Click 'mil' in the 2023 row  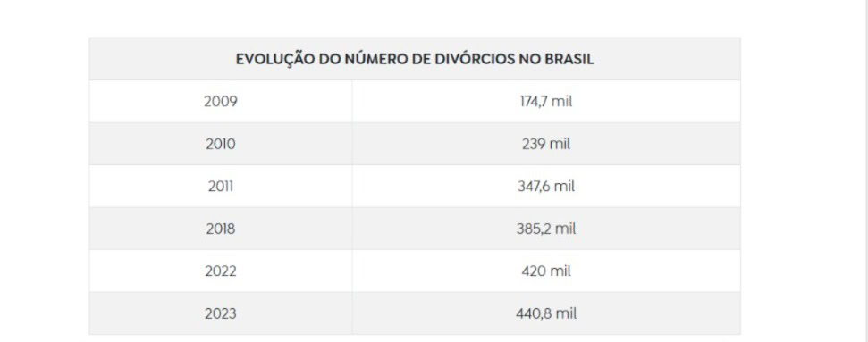[x=566, y=313]
